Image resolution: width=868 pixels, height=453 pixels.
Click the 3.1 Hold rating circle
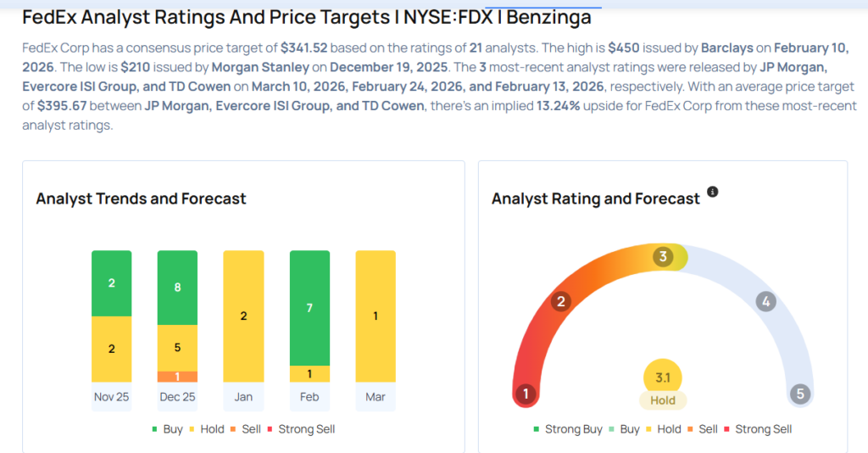[663, 377]
